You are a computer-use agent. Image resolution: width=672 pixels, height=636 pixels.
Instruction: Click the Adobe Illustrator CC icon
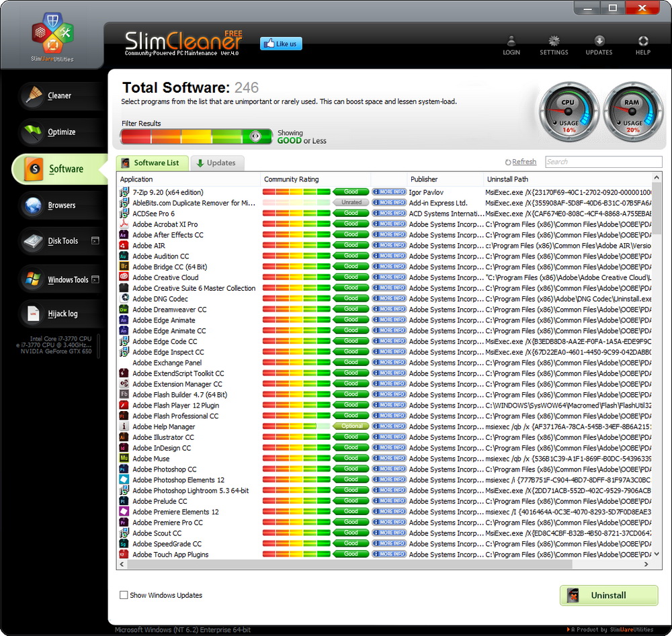click(124, 437)
